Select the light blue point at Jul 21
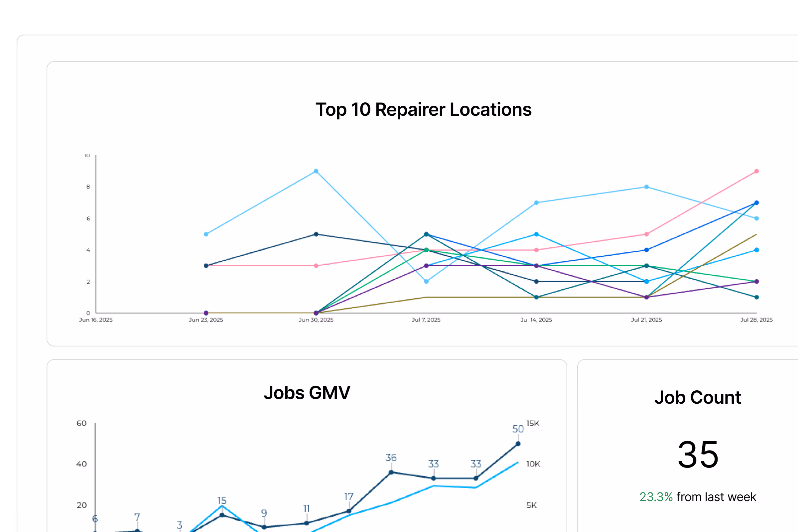798x532 pixels. [646, 187]
